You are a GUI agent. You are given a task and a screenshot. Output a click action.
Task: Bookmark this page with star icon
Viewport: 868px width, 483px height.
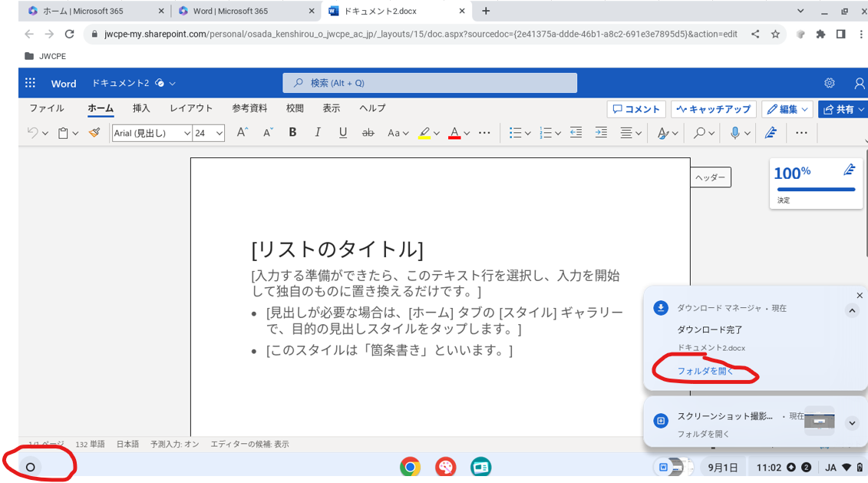point(776,35)
